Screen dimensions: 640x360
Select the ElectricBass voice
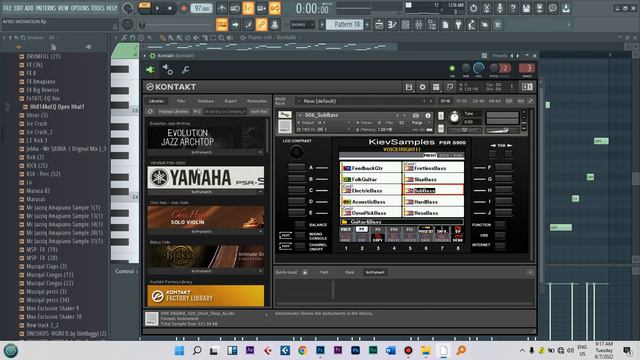(x=371, y=190)
